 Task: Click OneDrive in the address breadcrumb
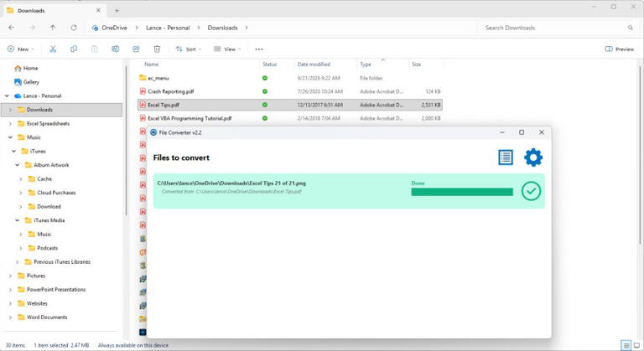114,28
